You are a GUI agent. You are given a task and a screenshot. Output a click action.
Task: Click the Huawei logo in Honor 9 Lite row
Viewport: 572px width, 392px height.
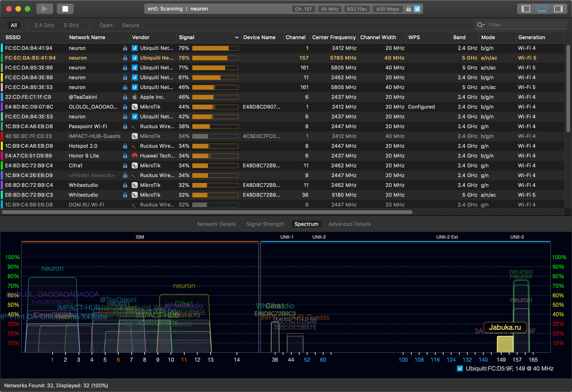(134, 156)
